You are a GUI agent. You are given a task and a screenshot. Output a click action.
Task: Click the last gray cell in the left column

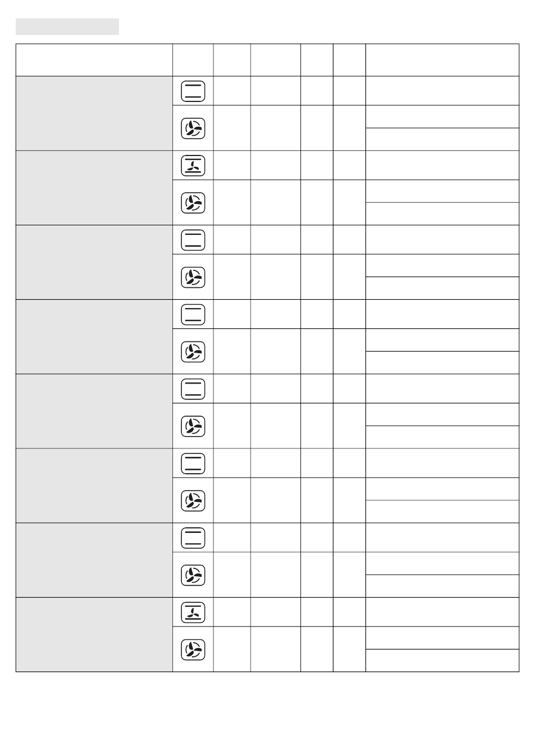pos(94,634)
